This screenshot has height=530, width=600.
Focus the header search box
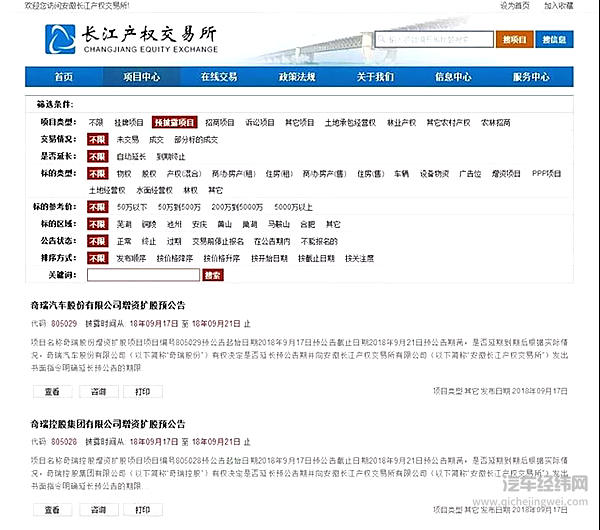pos(434,39)
